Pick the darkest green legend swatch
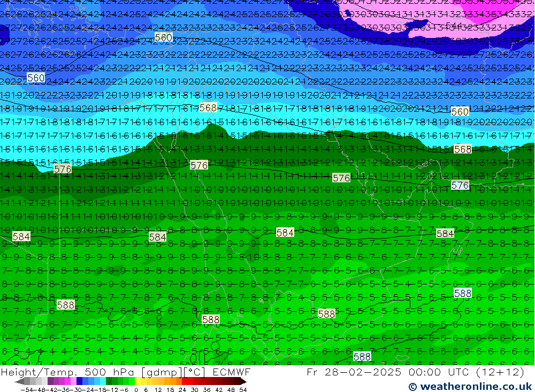535x392 pixels. point(109,381)
